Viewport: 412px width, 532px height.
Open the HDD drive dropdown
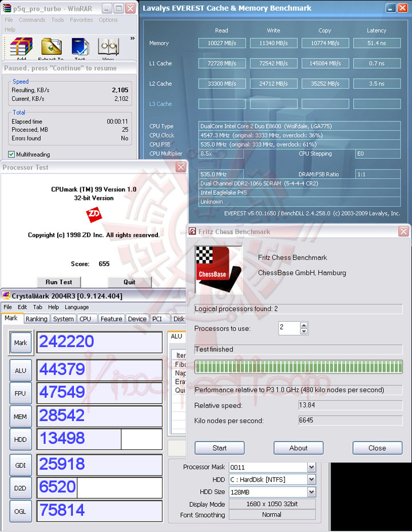(311, 479)
